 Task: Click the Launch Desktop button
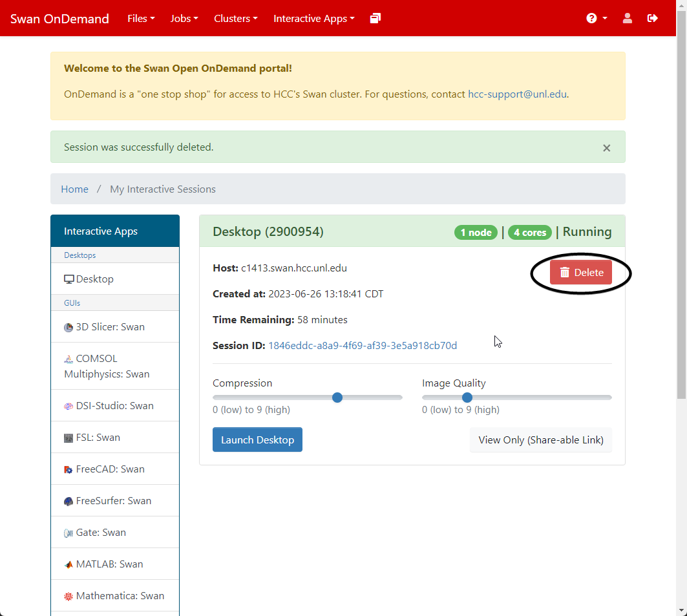pos(257,440)
